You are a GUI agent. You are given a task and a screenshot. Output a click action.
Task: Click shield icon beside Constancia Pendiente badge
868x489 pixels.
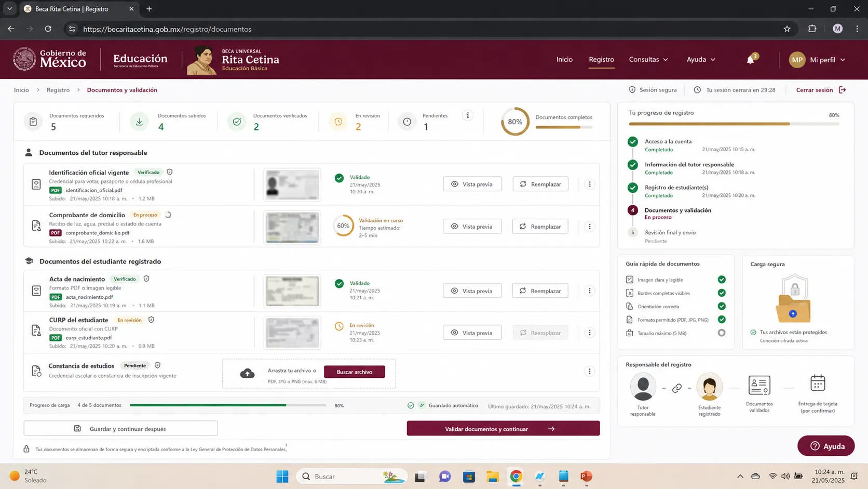click(157, 365)
